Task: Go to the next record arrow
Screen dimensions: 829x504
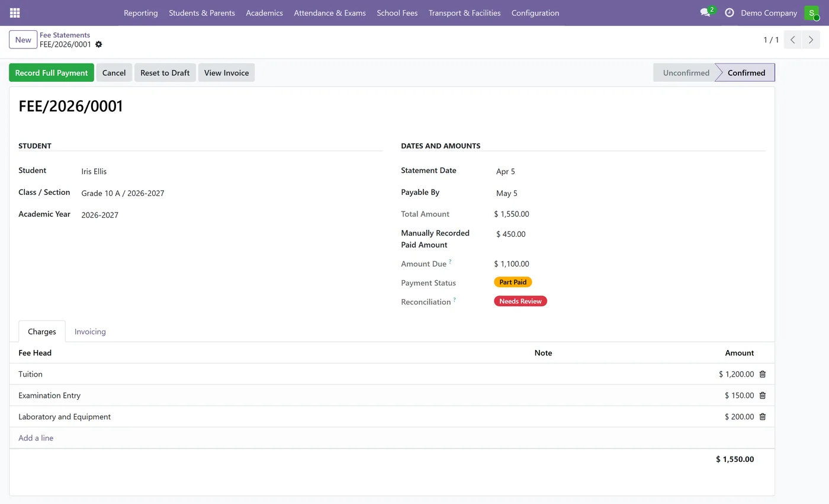Action: (x=811, y=40)
